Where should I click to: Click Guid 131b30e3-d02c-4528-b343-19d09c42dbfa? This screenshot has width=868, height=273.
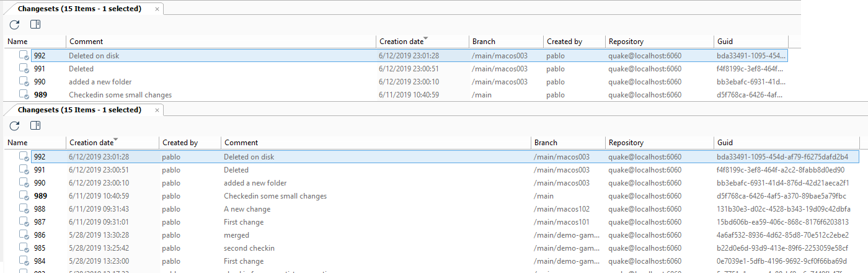click(x=784, y=209)
